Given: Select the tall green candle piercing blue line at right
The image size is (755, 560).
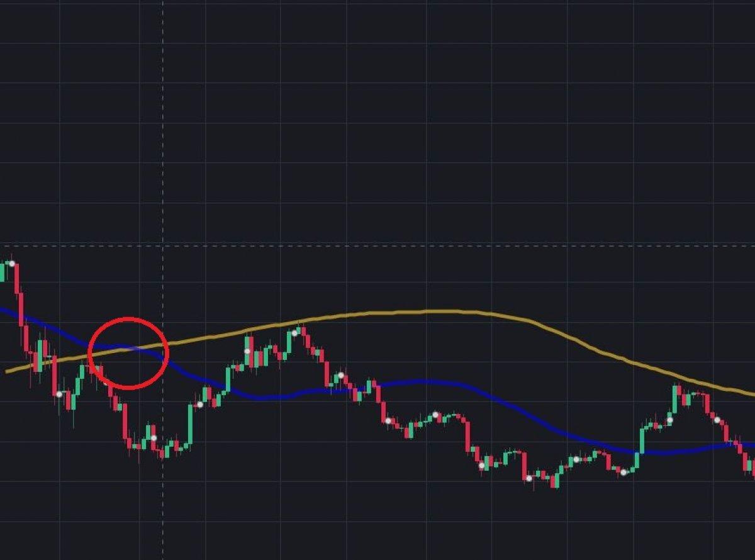Looking at the screenshot, I should (643, 439).
